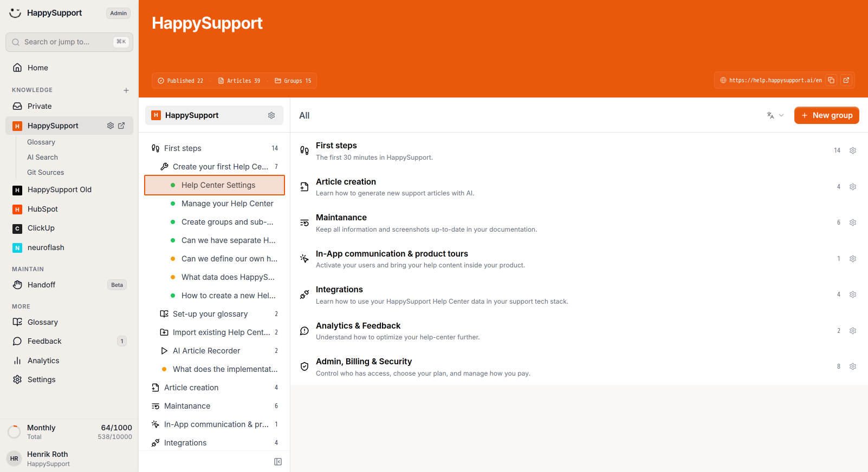This screenshot has height=472, width=868.
Task: Click the Private inbox icon
Action: [x=17, y=106]
